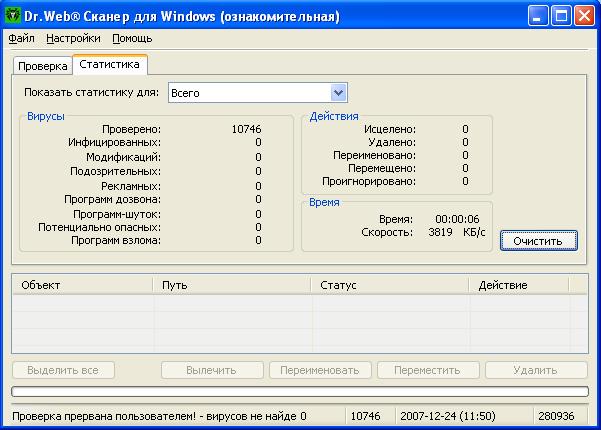Click the Подозрительных label
The width and height of the screenshot is (601, 430).
click(115, 171)
